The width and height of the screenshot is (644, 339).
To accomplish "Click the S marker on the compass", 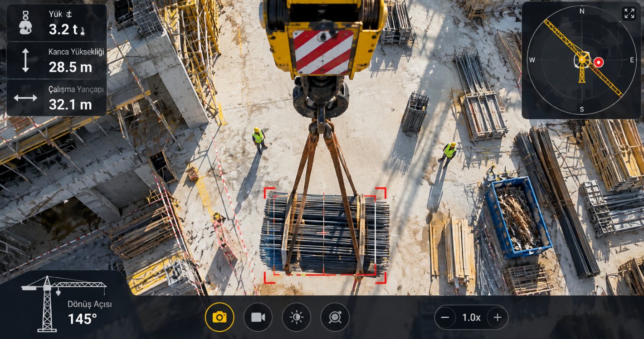I will pyautogui.click(x=582, y=109).
